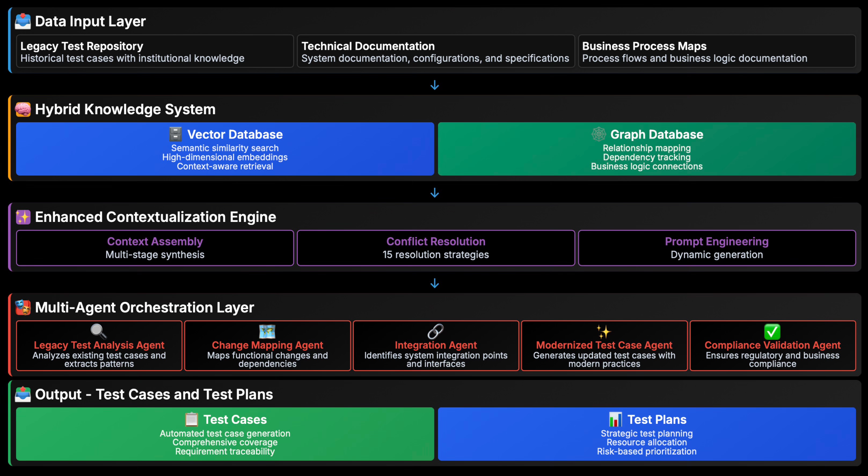Click the Multi-Agent Orchestration Layer heading

pyautogui.click(x=144, y=307)
